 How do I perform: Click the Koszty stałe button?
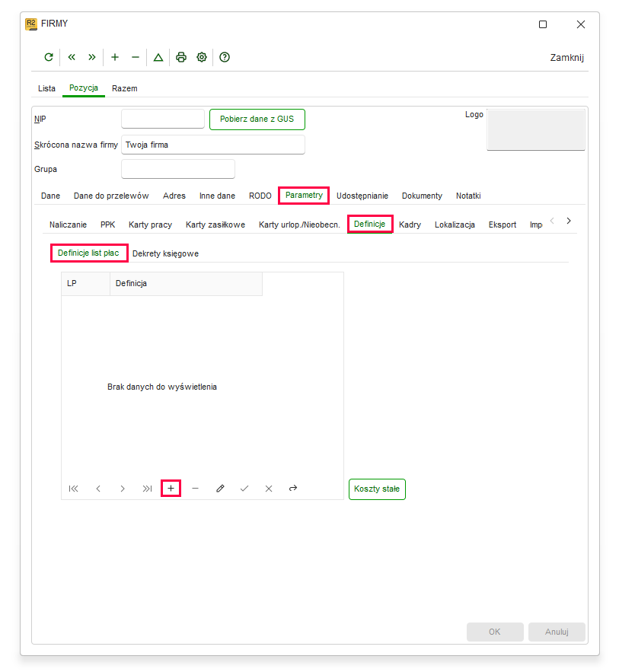point(377,489)
